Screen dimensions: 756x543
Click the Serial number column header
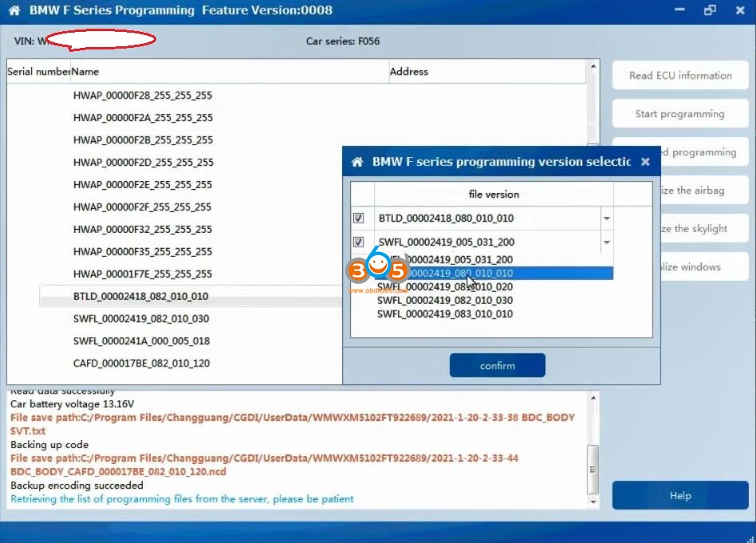[38, 72]
